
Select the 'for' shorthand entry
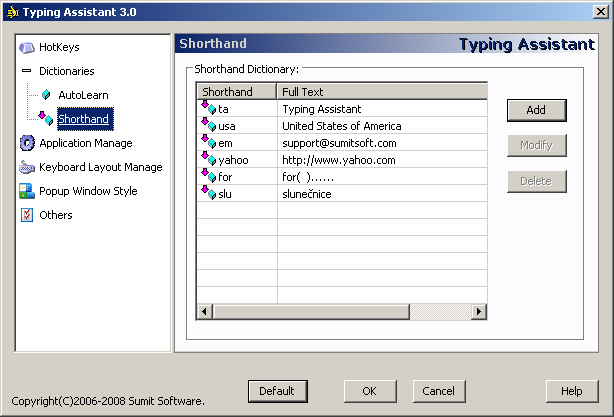pos(237,177)
